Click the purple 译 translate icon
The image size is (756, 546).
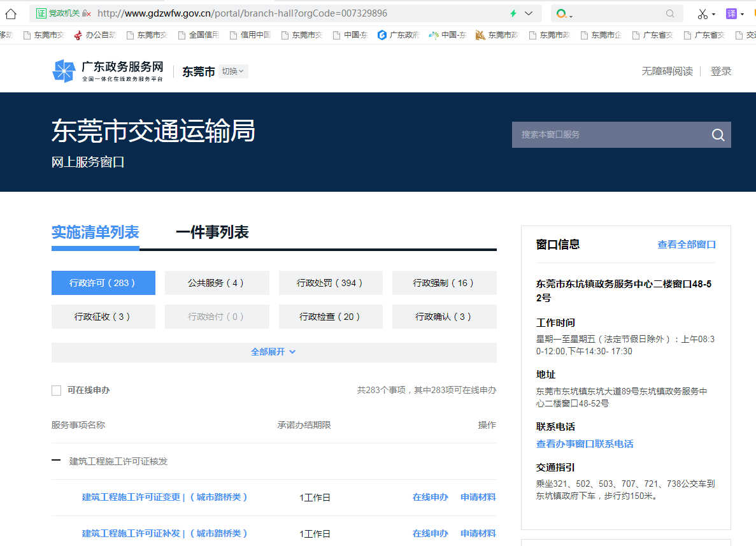[731, 13]
